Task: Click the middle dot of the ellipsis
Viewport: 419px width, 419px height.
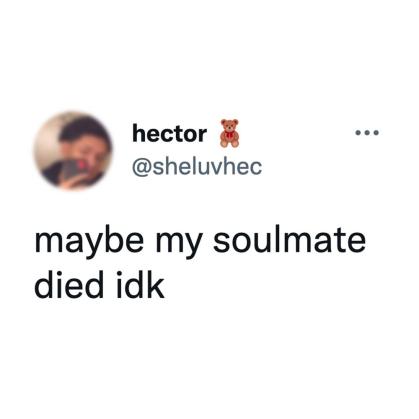Action: 367,133
